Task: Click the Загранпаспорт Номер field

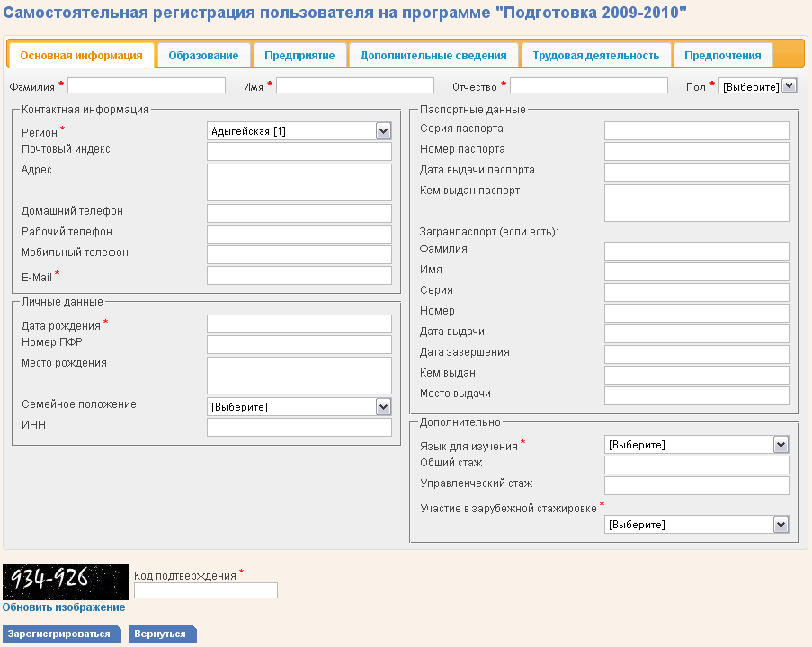Action: tap(697, 313)
